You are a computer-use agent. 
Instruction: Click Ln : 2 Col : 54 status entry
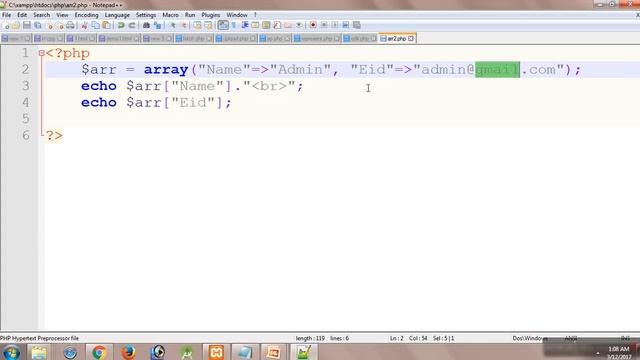(x=409, y=338)
